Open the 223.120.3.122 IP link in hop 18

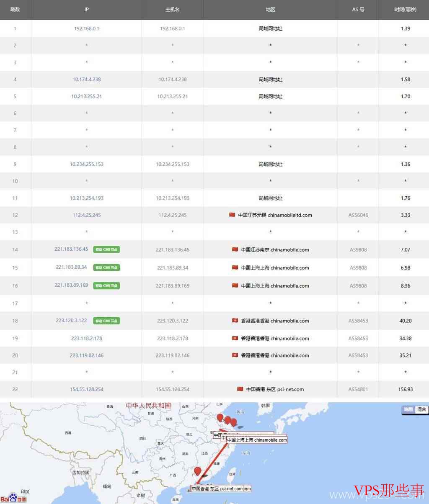71,320
